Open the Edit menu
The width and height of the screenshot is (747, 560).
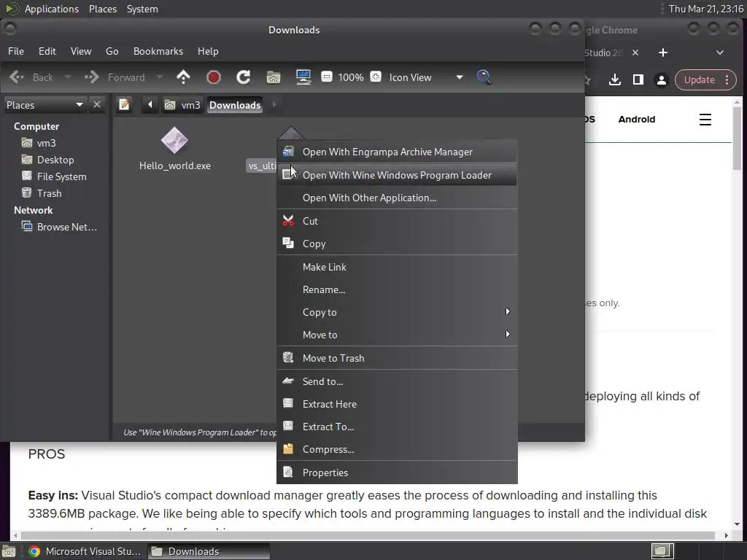click(x=47, y=51)
